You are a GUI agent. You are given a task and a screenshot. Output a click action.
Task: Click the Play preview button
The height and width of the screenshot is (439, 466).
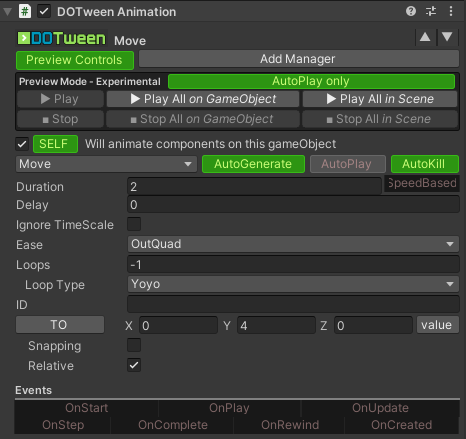[60, 99]
